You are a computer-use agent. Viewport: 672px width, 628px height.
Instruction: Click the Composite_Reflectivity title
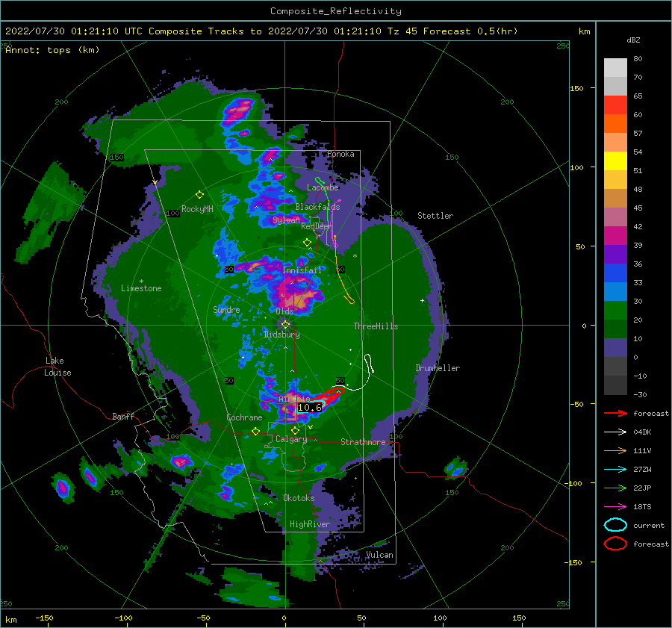pyautogui.click(x=336, y=11)
